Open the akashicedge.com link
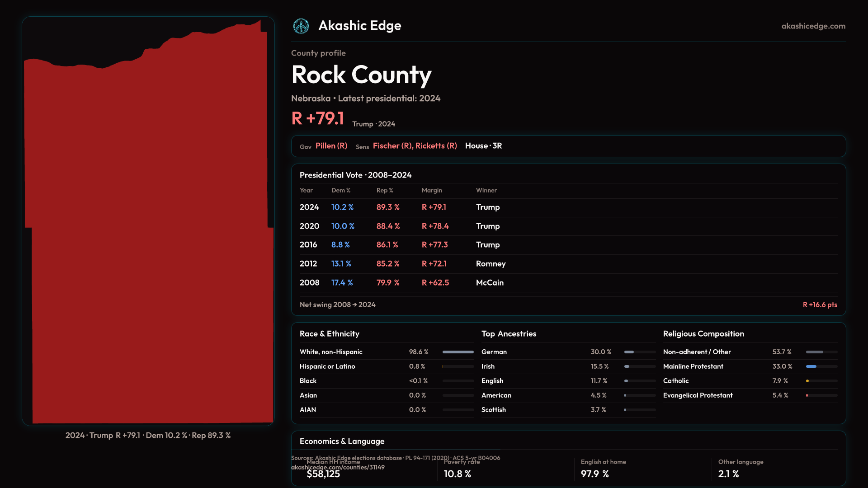This screenshot has height=488, width=868. point(813,26)
